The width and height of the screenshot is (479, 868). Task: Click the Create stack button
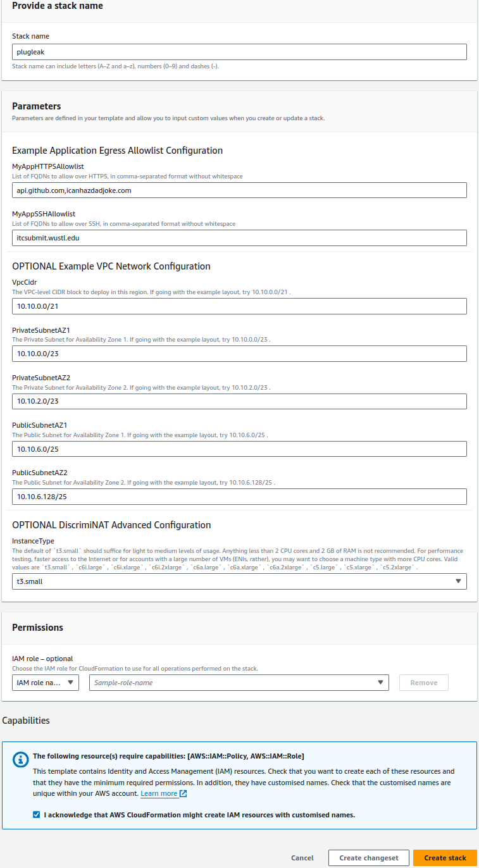[x=445, y=858]
